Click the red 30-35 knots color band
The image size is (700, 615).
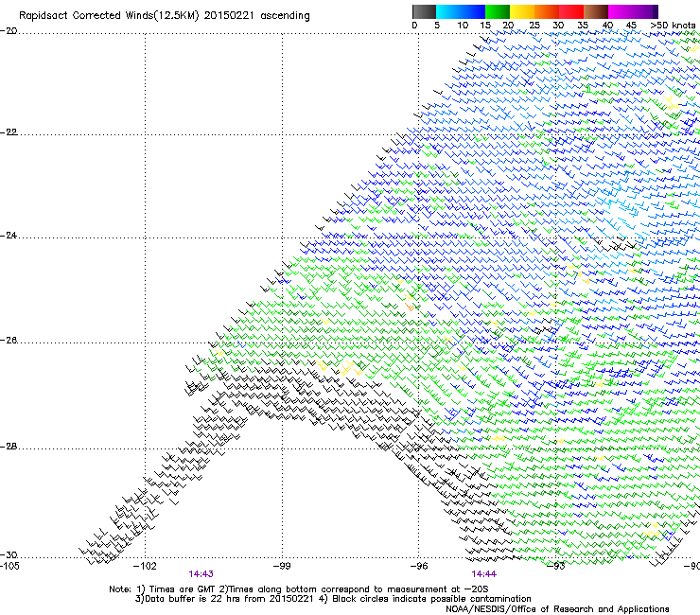(x=571, y=11)
